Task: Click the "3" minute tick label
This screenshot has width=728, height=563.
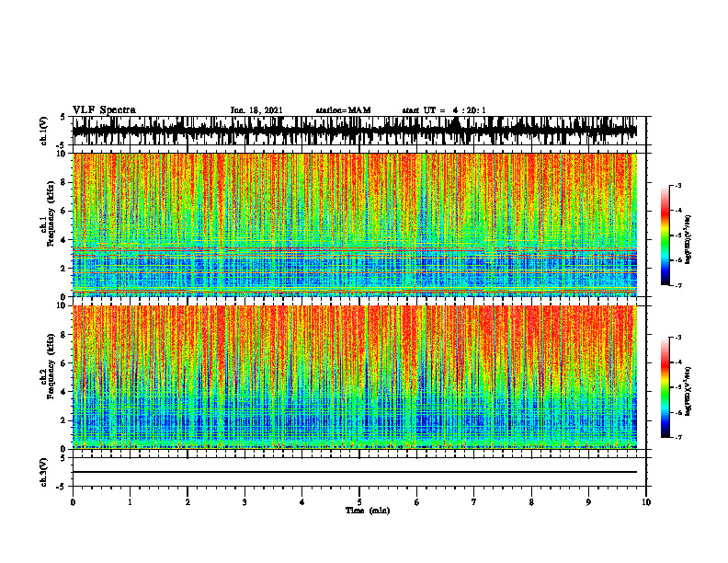Action: point(245,502)
